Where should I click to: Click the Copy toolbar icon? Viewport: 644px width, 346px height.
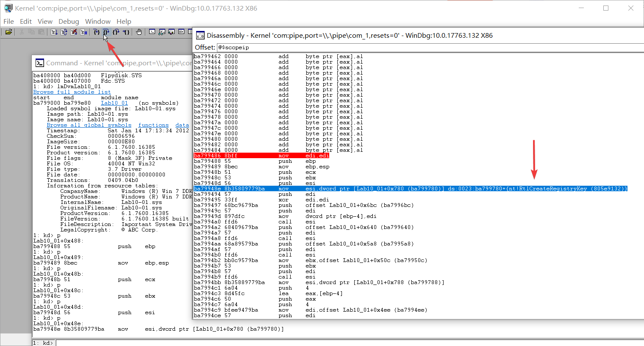pos(31,32)
